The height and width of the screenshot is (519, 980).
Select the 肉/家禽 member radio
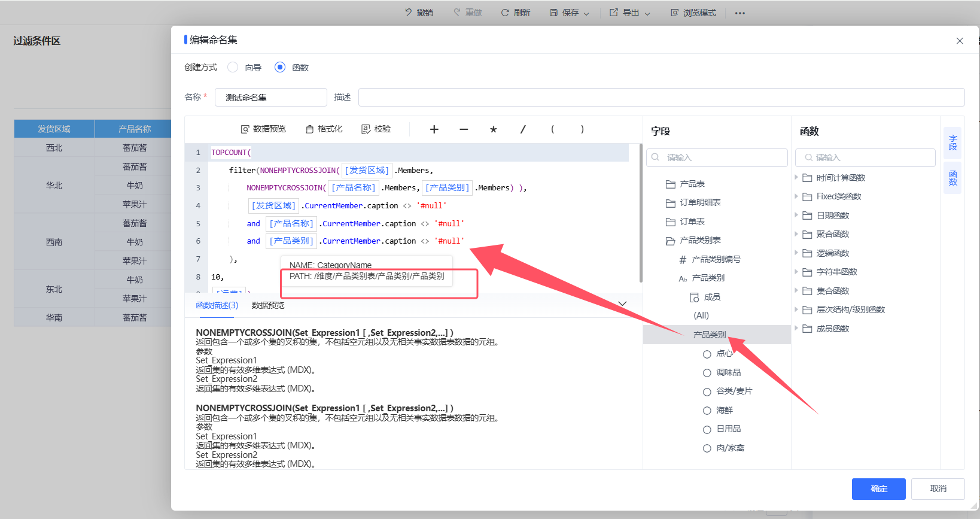[707, 448]
